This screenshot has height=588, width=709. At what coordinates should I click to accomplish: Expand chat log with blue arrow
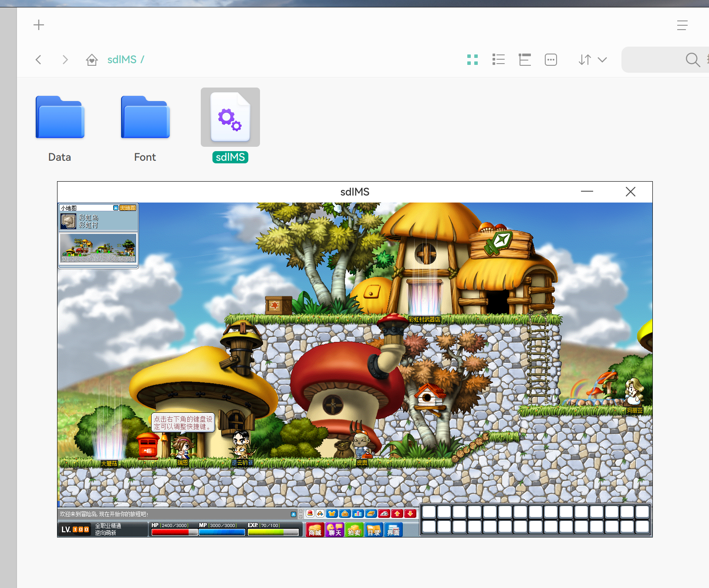[x=294, y=514]
